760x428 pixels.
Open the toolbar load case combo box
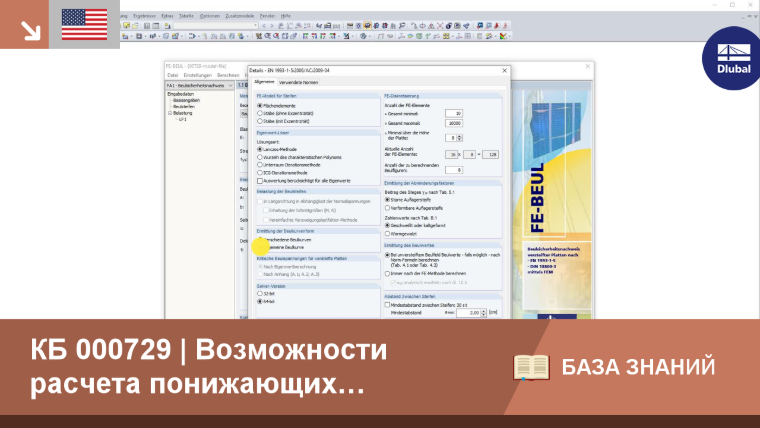[x=216, y=26]
